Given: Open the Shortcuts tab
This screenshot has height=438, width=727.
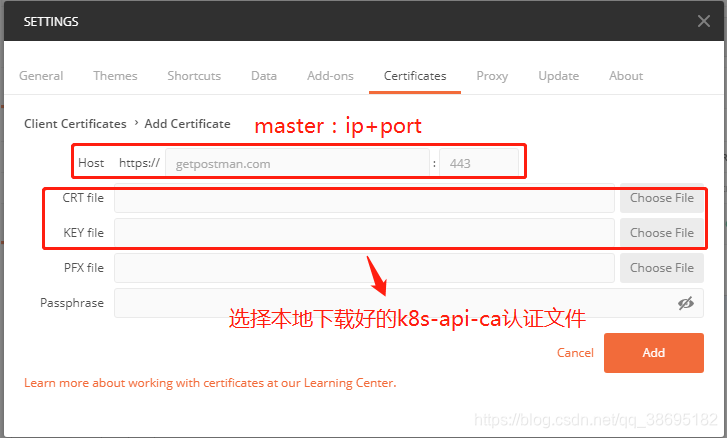Looking at the screenshot, I should 194,76.
